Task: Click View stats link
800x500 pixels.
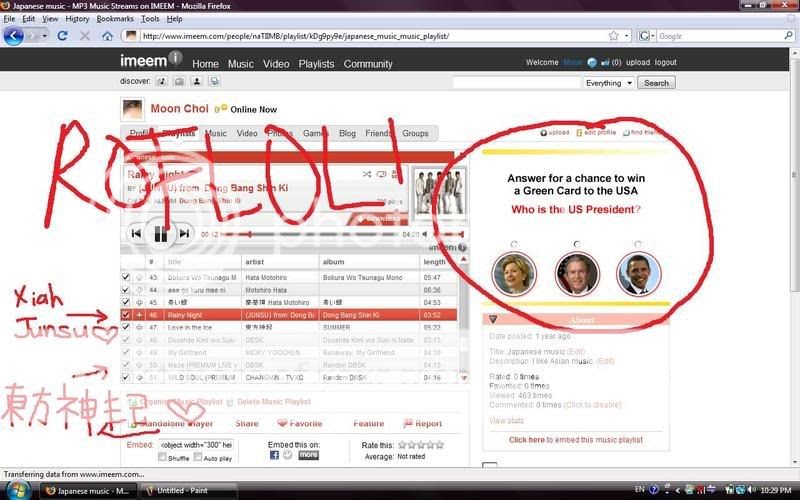Action: [x=506, y=420]
